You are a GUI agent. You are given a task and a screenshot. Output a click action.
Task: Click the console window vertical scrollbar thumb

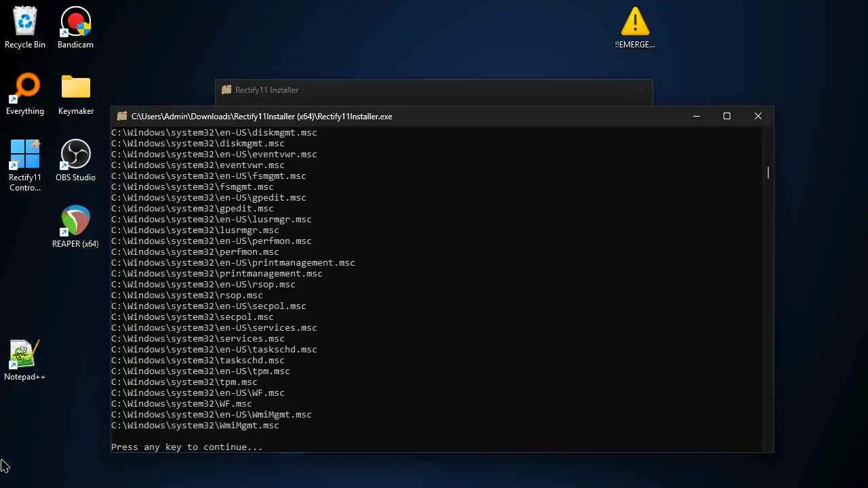tap(768, 173)
